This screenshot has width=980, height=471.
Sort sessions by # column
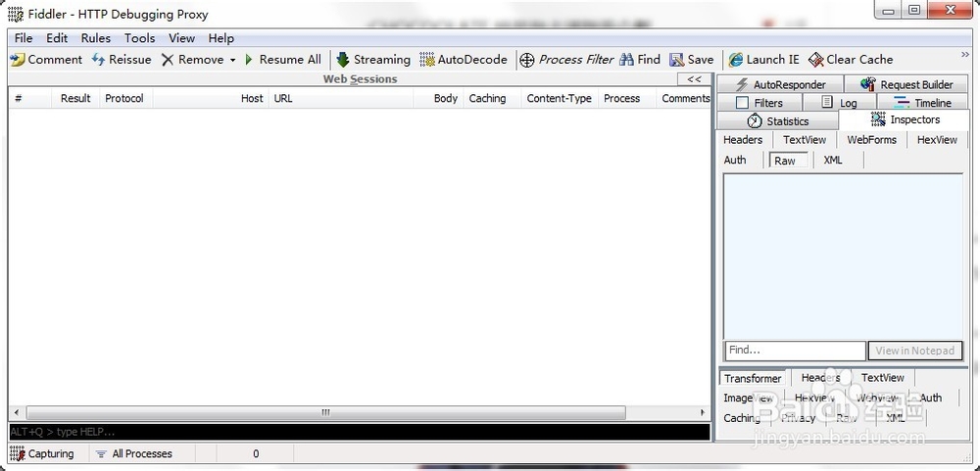coord(29,98)
